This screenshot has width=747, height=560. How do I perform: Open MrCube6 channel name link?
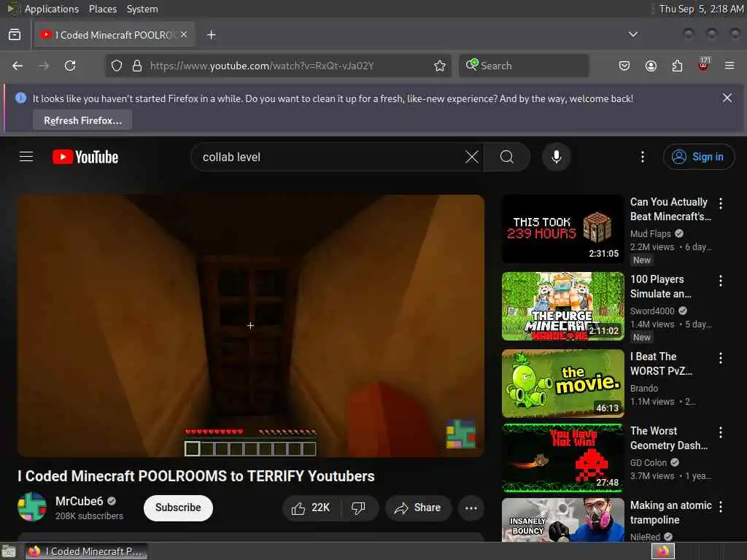(79, 501)
